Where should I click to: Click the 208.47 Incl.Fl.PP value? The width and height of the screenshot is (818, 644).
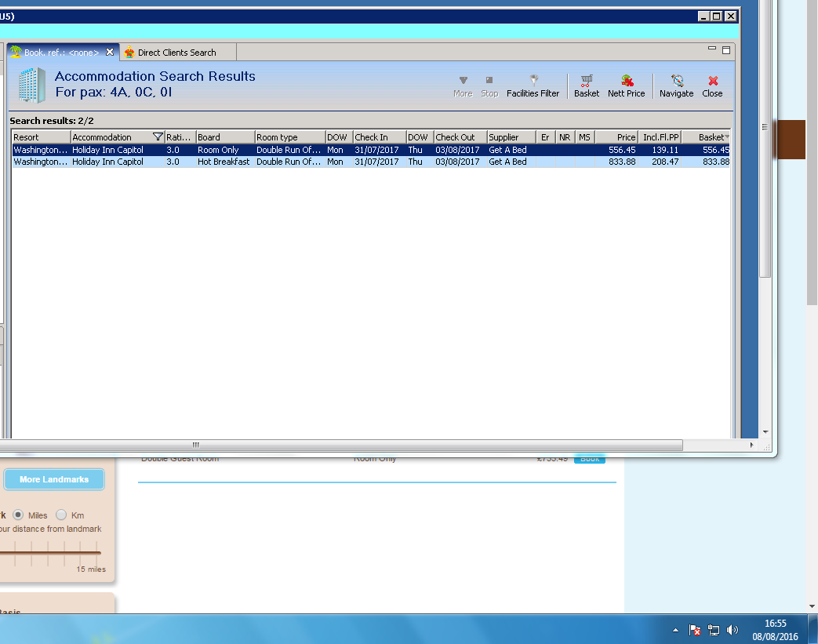[665, 162]
